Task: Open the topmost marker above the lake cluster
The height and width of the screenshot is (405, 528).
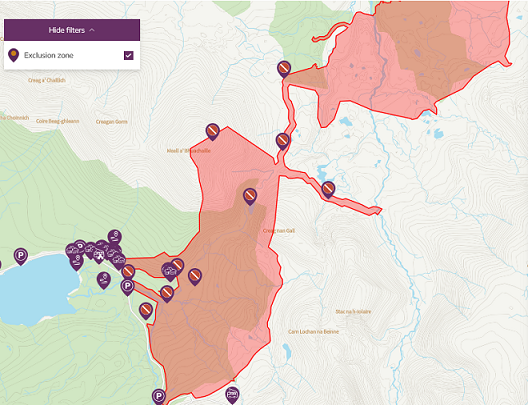Action: (115, 237)
